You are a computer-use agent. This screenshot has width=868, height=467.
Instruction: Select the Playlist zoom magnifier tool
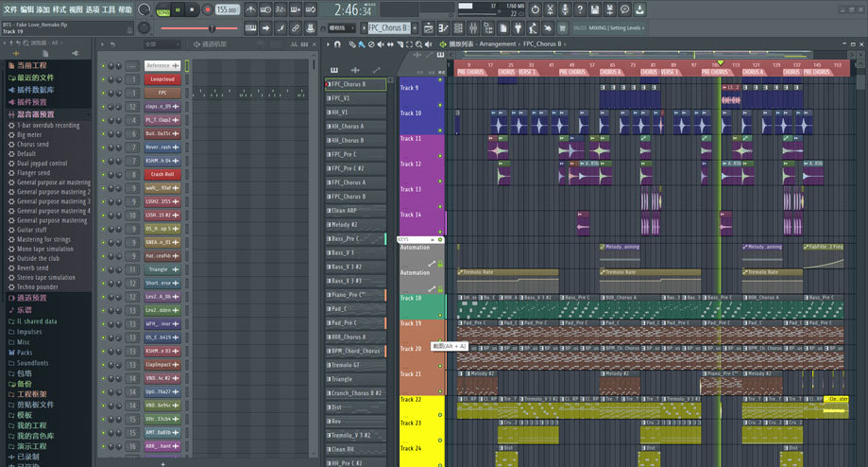point(418,44)
